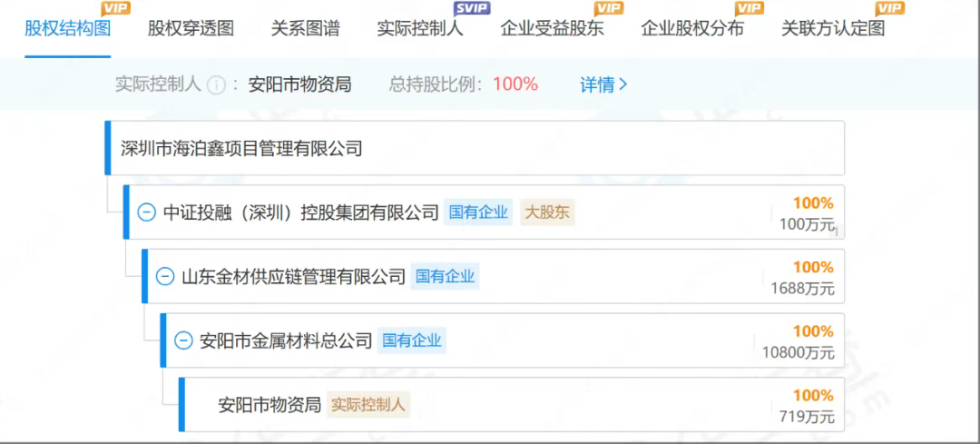
Task: Click the info icon beside 实际控制人
Action: tap(216, 85)
